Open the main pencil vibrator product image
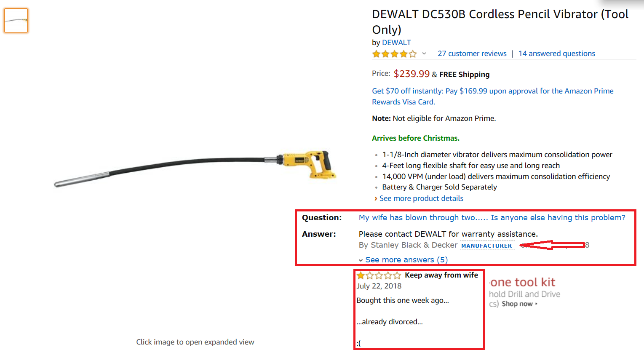This screenshot has height=350, width=644. [195, 168]
